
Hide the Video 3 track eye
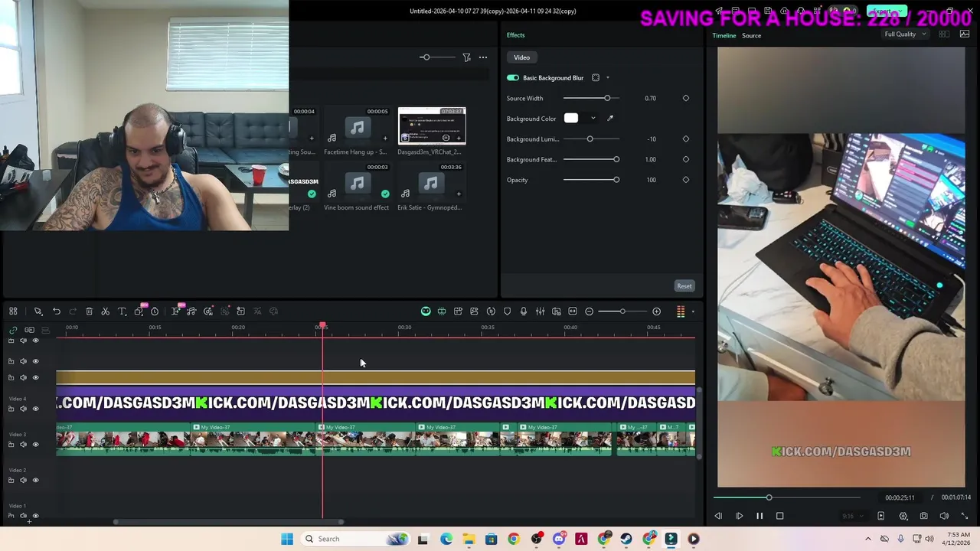point(35,445)
